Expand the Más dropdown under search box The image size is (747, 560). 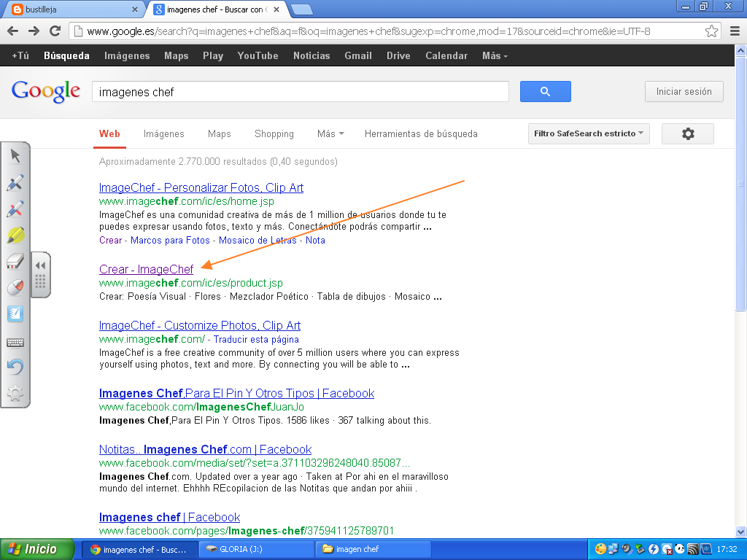330,134
